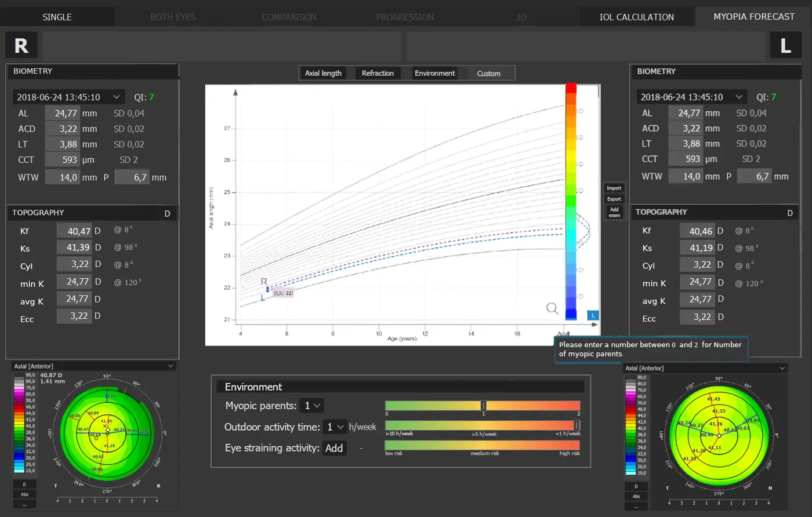Open the Outdoor activity time dropdown
The height and width of the screenshot is (517, 812).
(335, 427)
